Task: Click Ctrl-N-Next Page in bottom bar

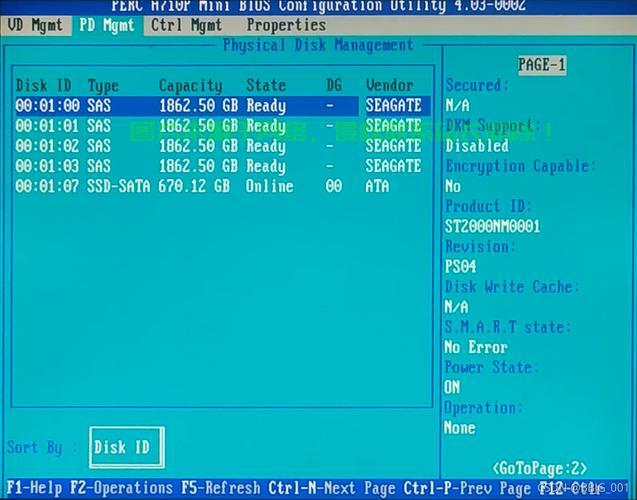Action: coord(332,488)
